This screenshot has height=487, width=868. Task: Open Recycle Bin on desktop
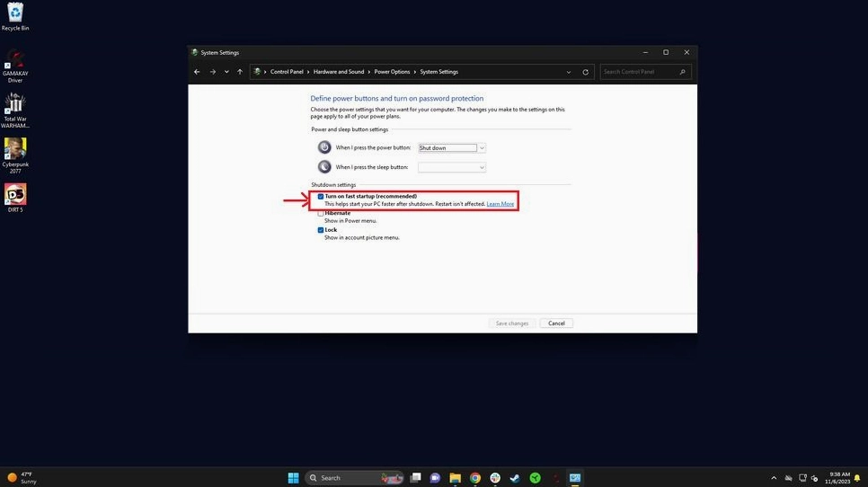(x=15, y=13)
